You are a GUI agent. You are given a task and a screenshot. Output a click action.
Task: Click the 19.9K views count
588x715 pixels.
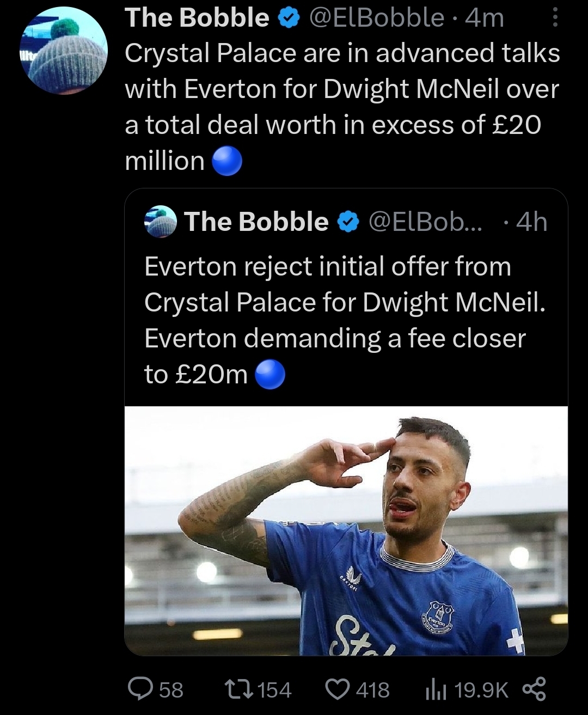(481, 690)
